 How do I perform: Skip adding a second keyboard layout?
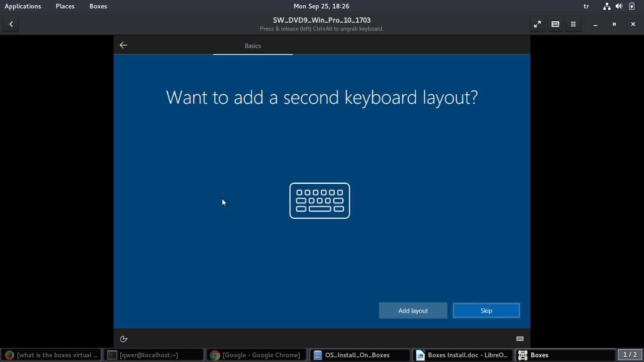point(486,311)
